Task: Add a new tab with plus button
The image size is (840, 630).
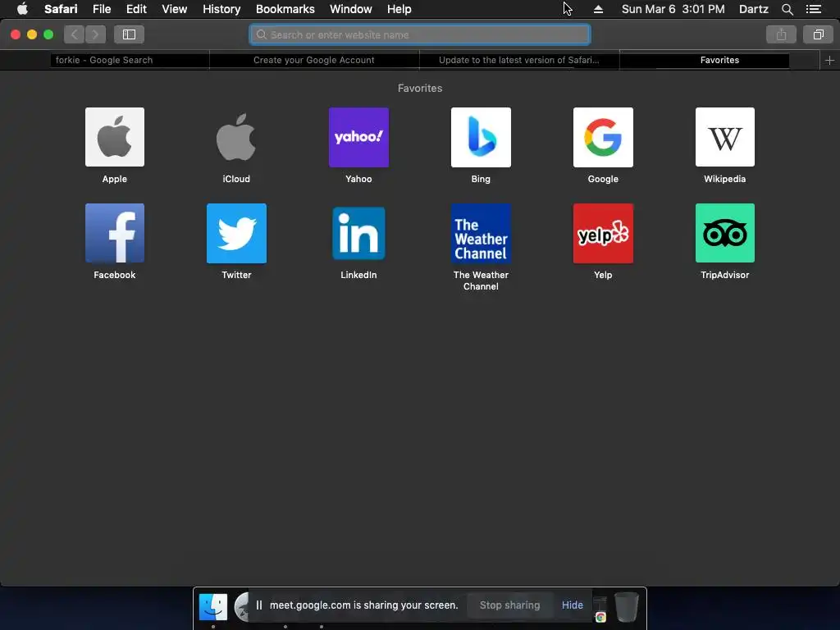Action: (829, 60)
